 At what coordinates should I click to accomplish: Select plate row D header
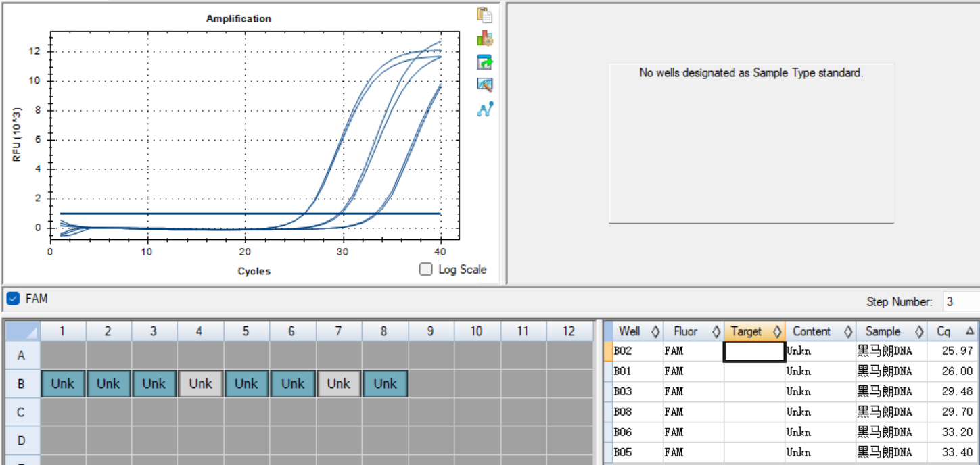point(21,440)
